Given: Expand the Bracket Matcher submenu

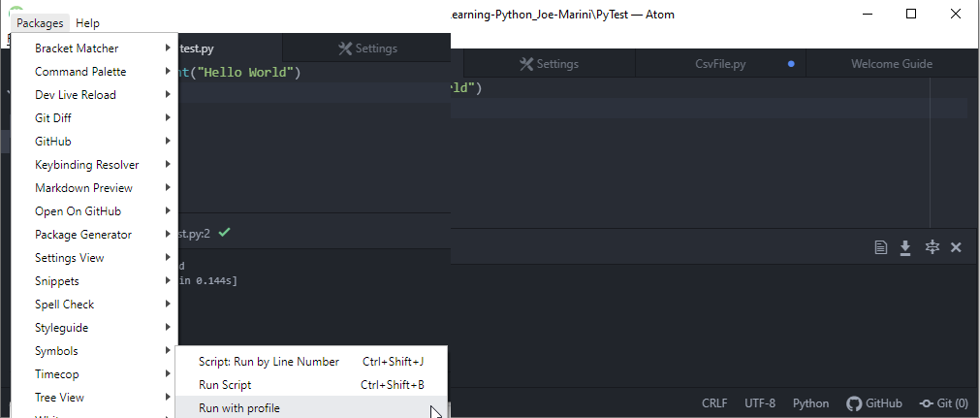Looking at the screenshot, I should [94, 48].
